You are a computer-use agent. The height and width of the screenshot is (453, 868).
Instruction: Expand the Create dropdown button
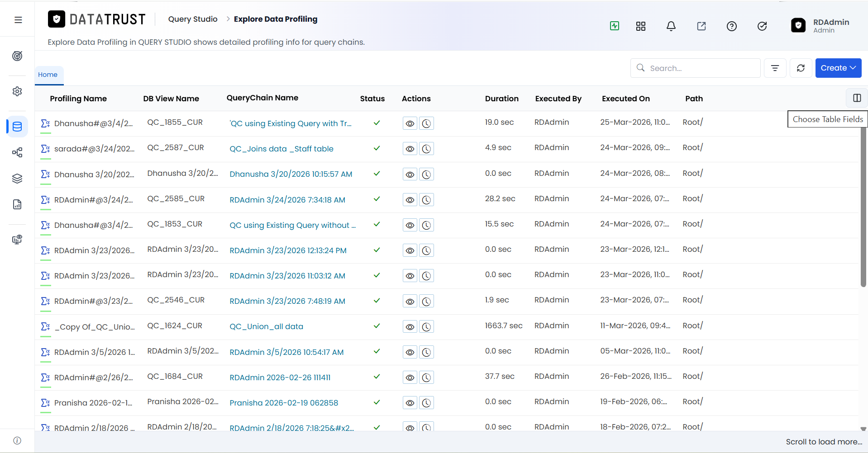coord(838,68)
